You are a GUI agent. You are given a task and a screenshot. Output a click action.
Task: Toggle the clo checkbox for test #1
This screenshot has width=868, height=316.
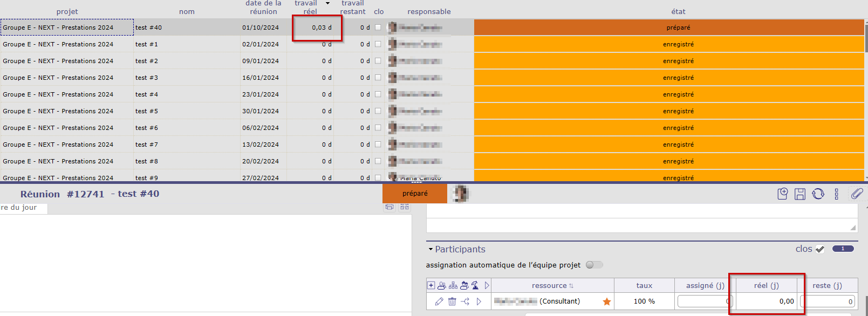378,44
